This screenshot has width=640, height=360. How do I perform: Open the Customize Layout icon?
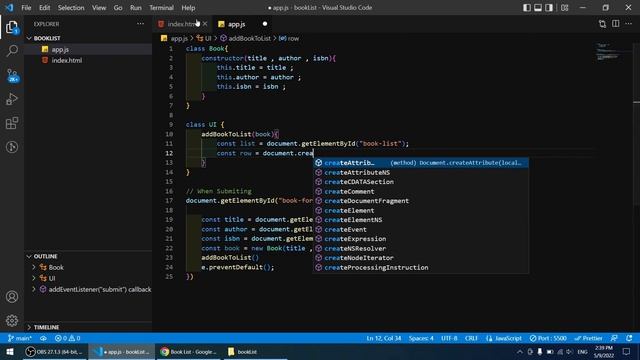(x=564, y=7)
